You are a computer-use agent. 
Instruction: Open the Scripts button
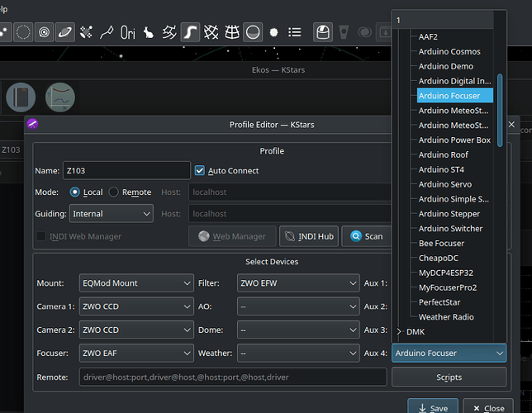coord(449,377)
